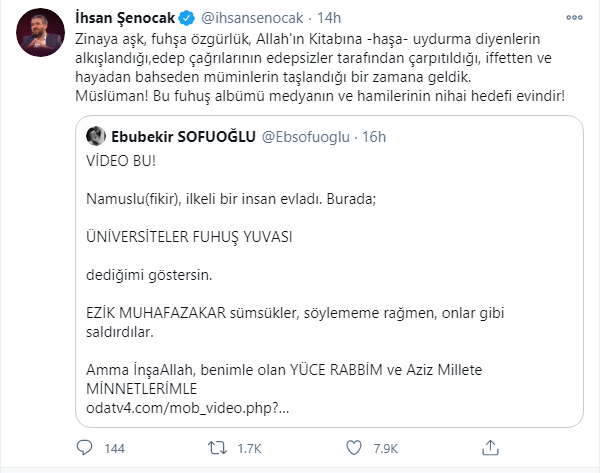Image resolution: width=608 pixels, height=473 pixels.
Task: Click the reply speech bubble icon
Action: (x=84, y=448)
